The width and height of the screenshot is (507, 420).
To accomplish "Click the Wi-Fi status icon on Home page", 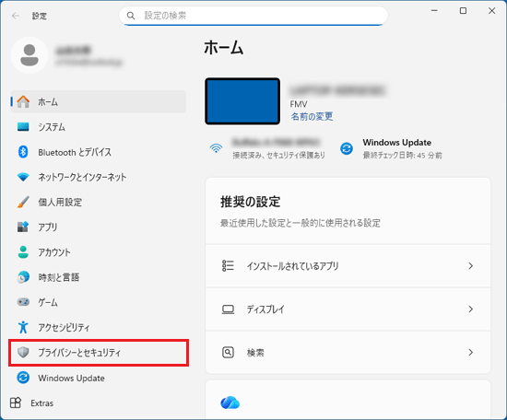I will [x=216, y=148].
